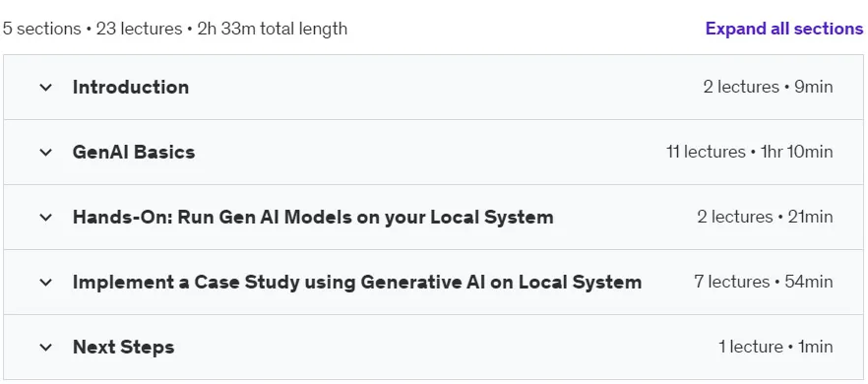Click the '1 lecture • 1min' label
This screenshot has height=384, width=868.
pos(775,347)
